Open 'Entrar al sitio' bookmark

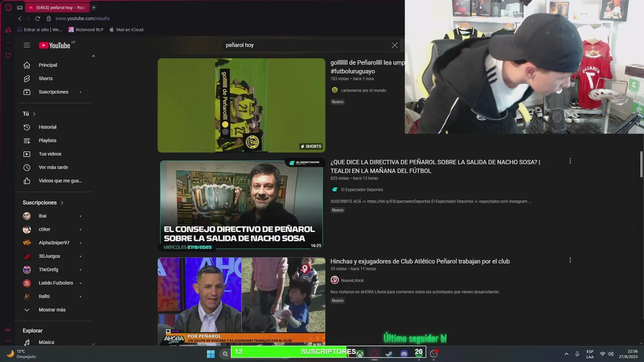pos(40,30)
